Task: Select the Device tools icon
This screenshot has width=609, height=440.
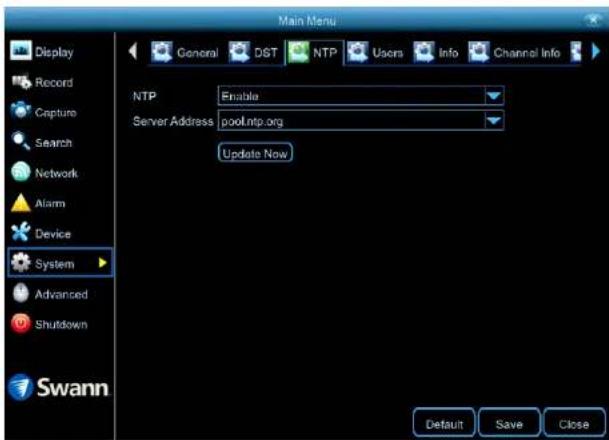Action: [21, 232]
